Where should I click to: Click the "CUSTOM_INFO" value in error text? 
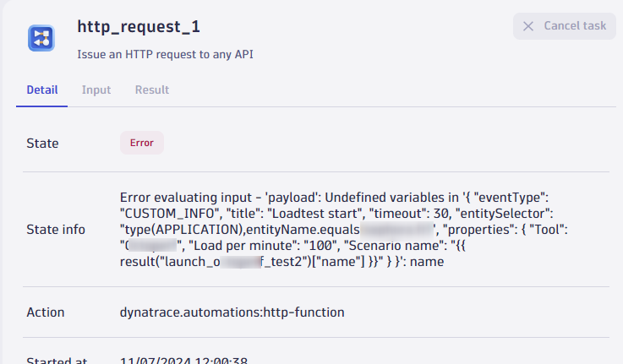165,213
